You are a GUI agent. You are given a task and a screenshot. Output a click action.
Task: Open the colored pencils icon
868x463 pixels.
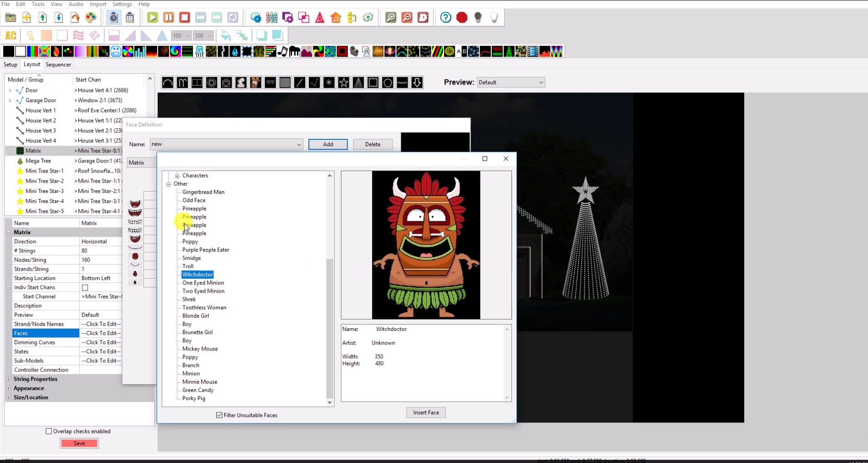(272, 18)
